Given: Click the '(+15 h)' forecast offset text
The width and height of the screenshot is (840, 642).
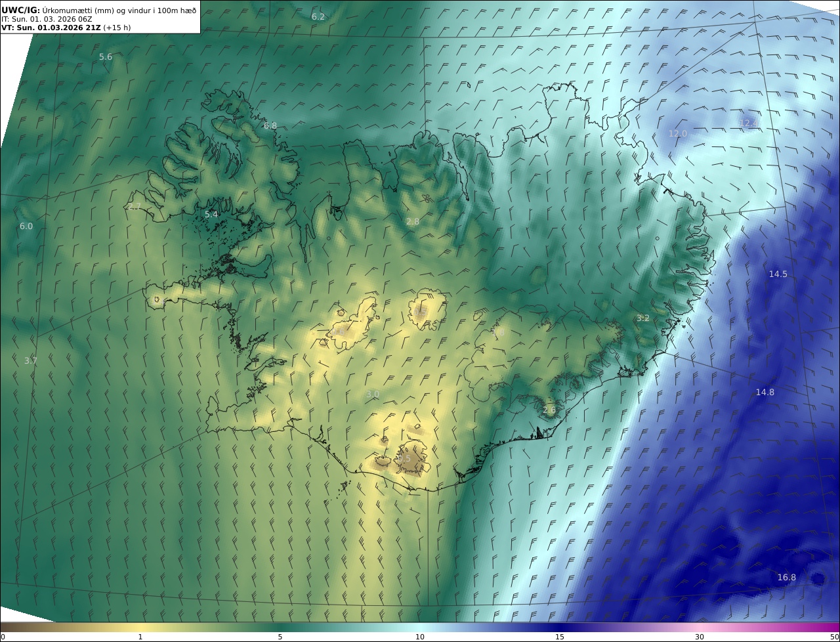Looking at the screenshot, I should [117, 28].
